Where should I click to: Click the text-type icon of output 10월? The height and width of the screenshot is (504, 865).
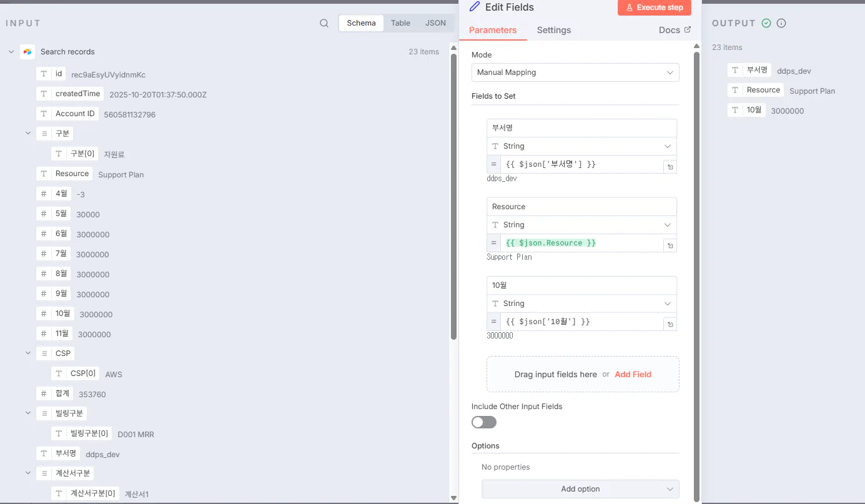pos(736,110)
